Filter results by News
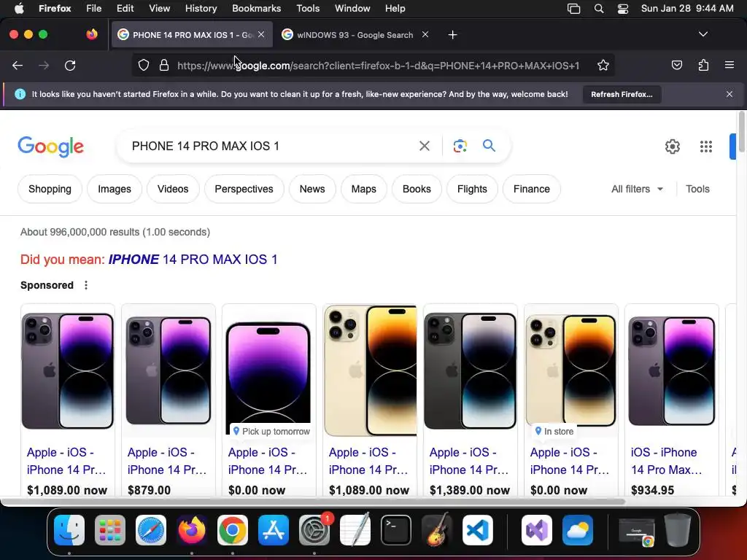Viewport: 747px width, 560px height. coord(312,189)
